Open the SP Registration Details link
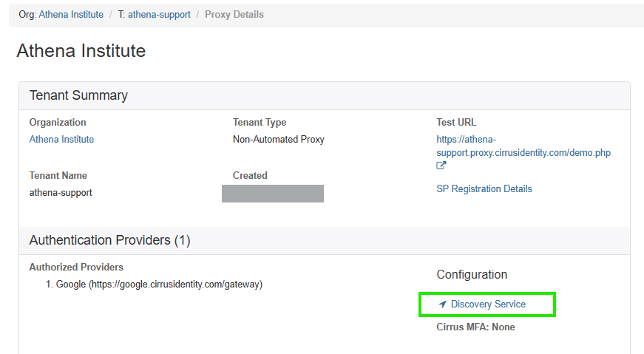The height and width of the screenshot is (354, 644). click(x=484, y=189)
